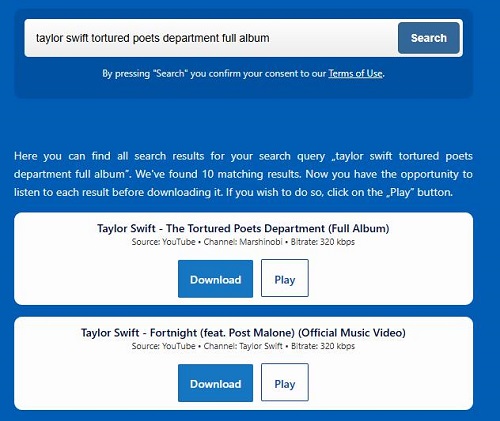Viewport: 500px width, 421px height.
Task: Click source line with Channel: Marshinobi
Action: (x=243, y=242)
